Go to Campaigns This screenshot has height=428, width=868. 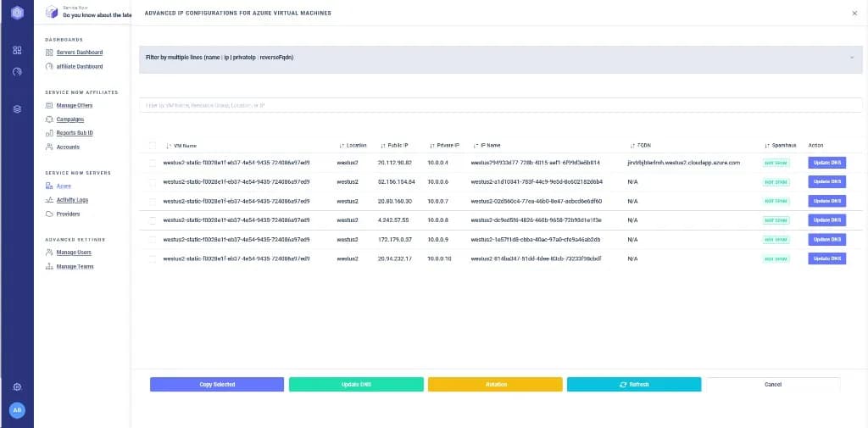point(70,119)
